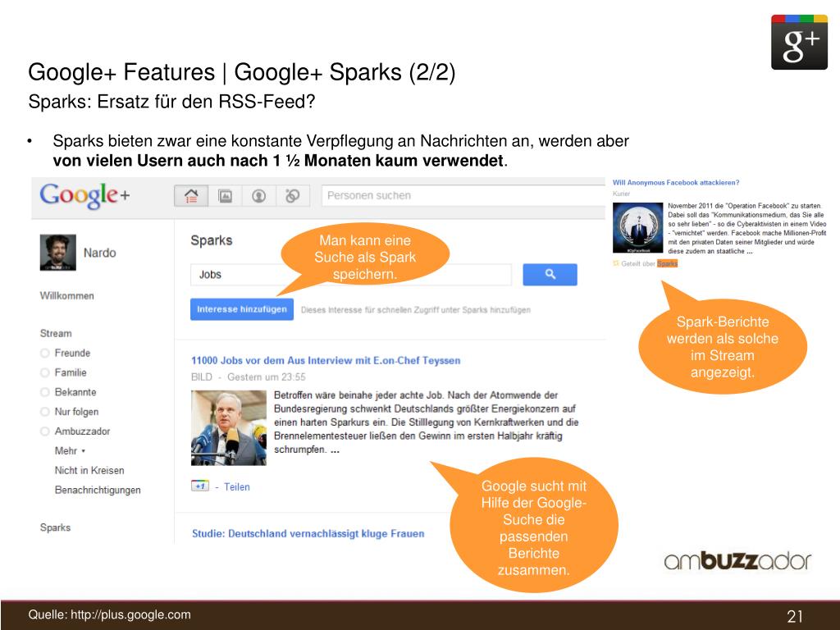The image size is (840, 630).
Task: Open the Profile icon in the Google+ toolbar
Action: click(x=258, y=196)
